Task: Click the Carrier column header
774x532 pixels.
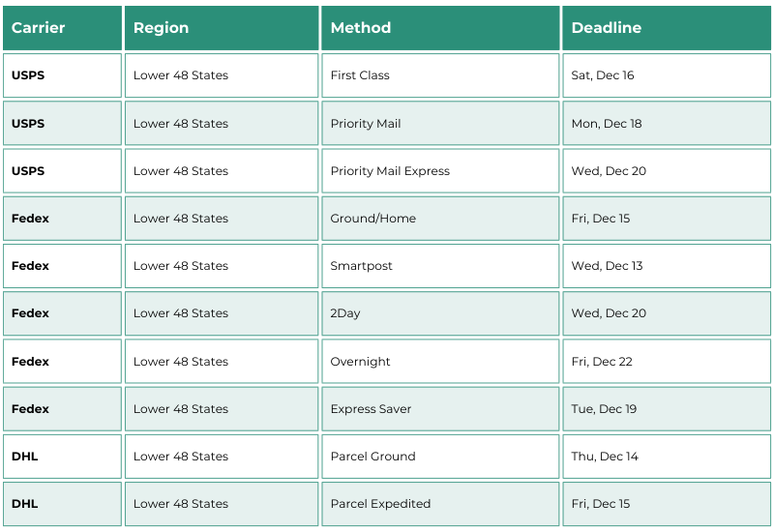Action: 62,28
